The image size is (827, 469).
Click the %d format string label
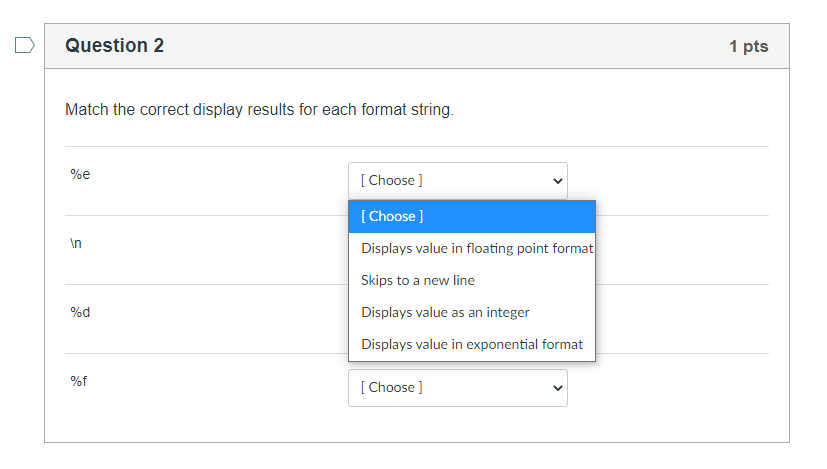80,312
